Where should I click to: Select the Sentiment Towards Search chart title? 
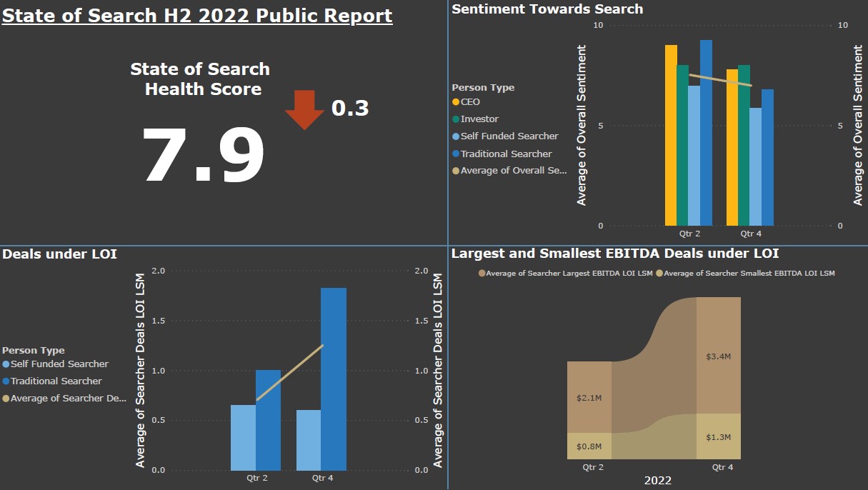click(x=547, y=9)
